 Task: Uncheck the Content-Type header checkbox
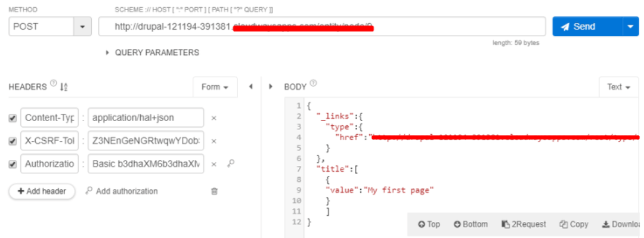pyautogui.click(x=13, y=118)
